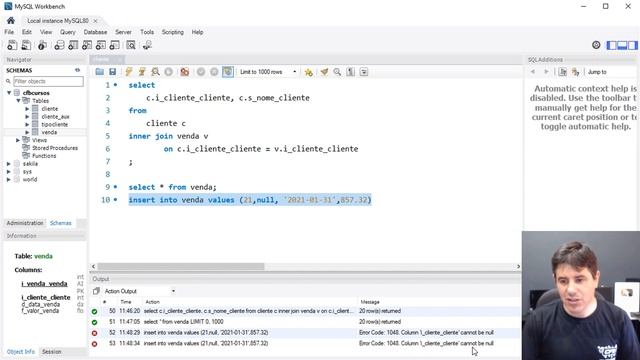The height and width of the screenshot is (360, 640).
Task: Open find panel magnifier icon
Action: 337,72
